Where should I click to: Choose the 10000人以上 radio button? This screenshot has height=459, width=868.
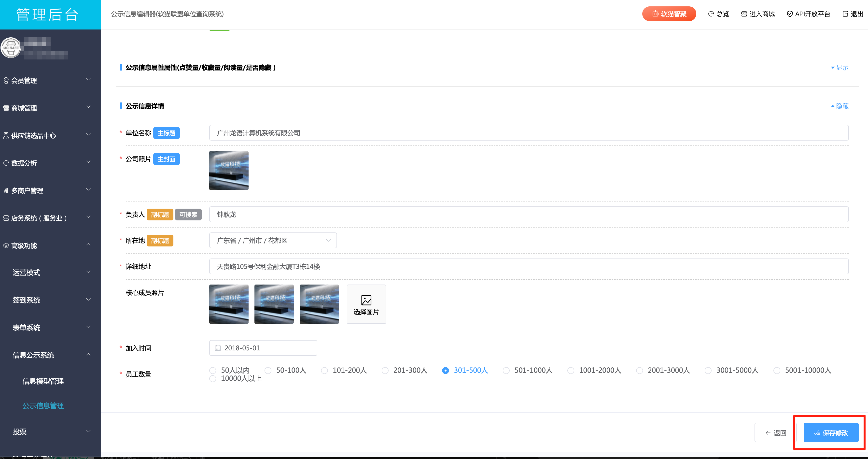[x=213, y=378]
